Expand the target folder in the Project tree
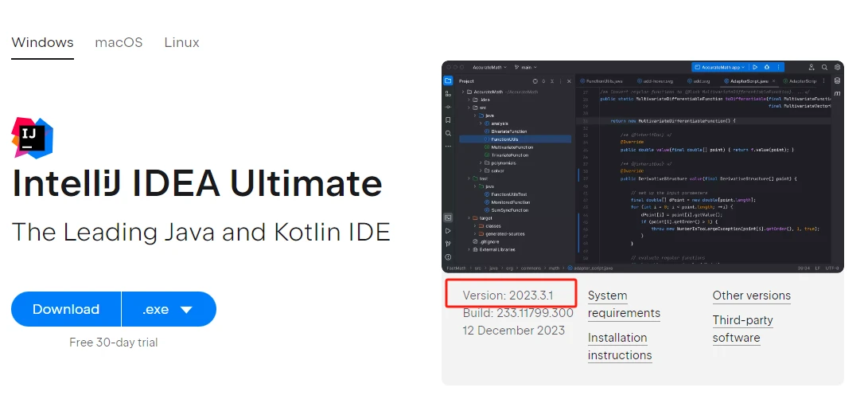The height and width of the screenshot is (415, 868). click(x=469, y=218)
